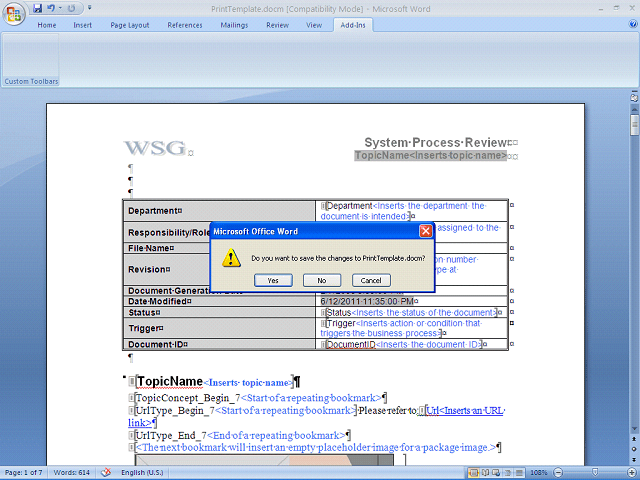Click the Status bookmark value cell
This screenshot has height=480, width=640.
[411, 313]
